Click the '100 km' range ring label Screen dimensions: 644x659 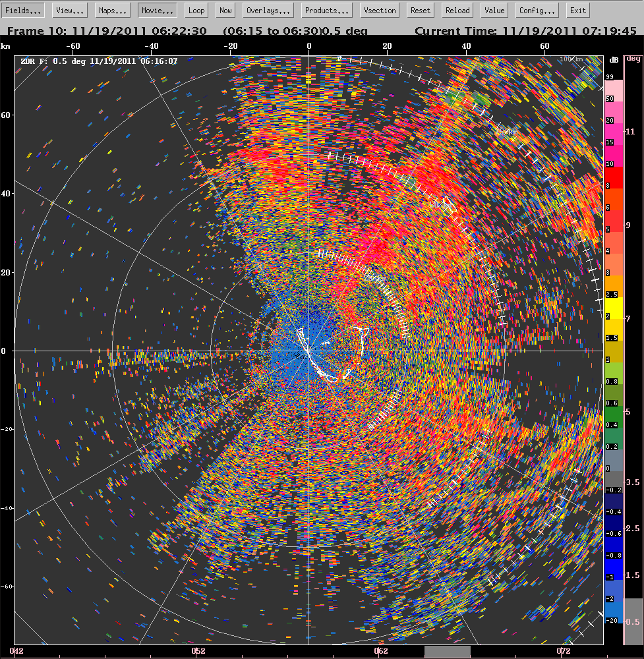pos(571,59)
